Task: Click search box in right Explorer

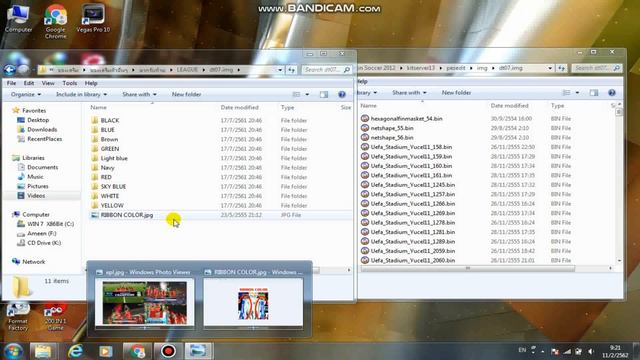Action: click(596, 68)
